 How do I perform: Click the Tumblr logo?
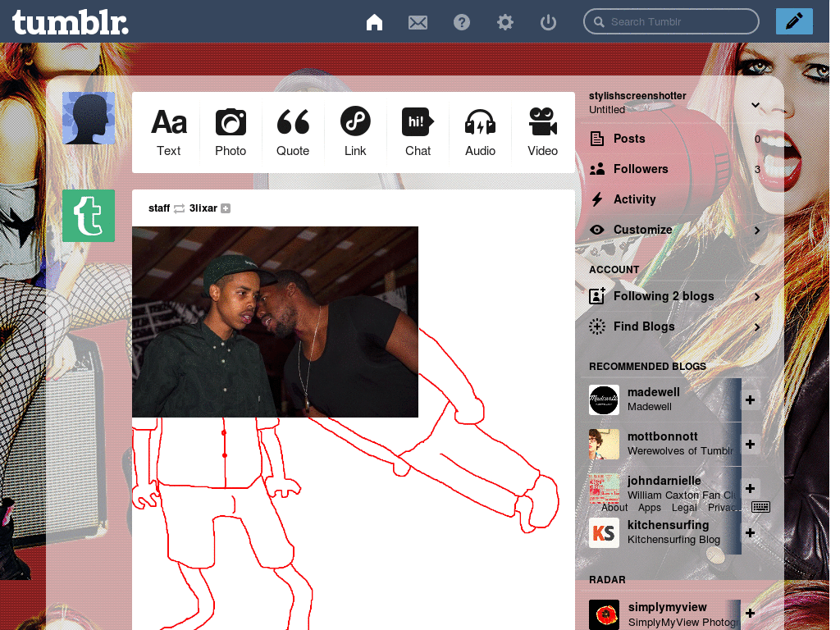point(71,22)
